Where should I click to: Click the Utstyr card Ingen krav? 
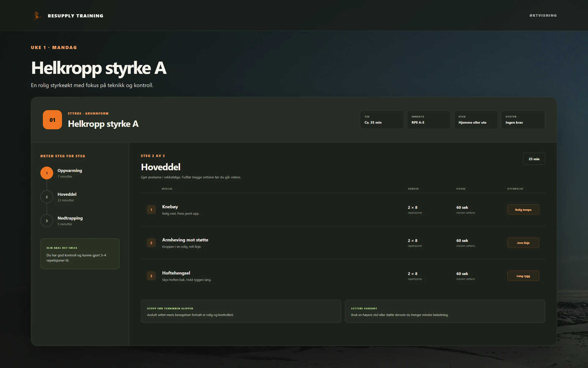[x=523, y=120]
